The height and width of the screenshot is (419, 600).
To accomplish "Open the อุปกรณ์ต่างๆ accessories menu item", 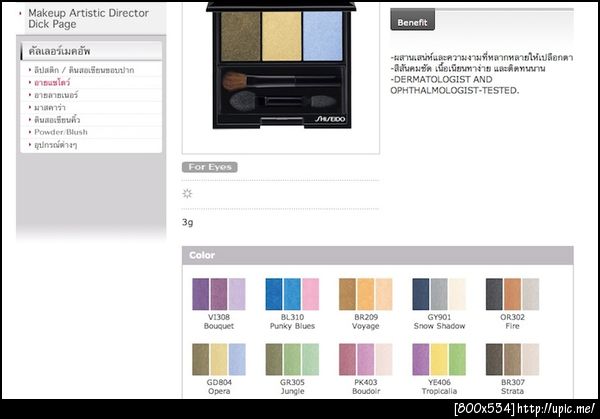I will coord(55,145).
